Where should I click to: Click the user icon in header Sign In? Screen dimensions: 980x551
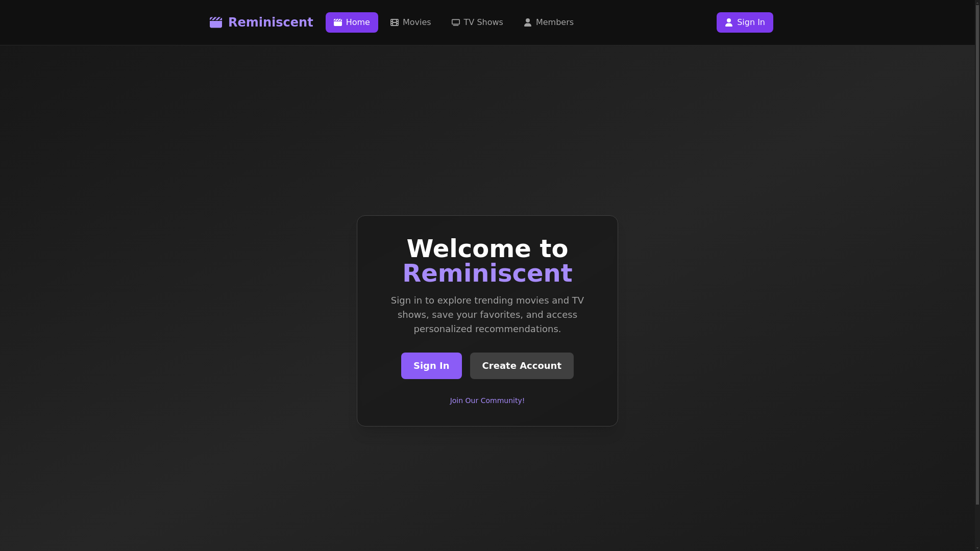pyautogui.click(x=729, y=22)
